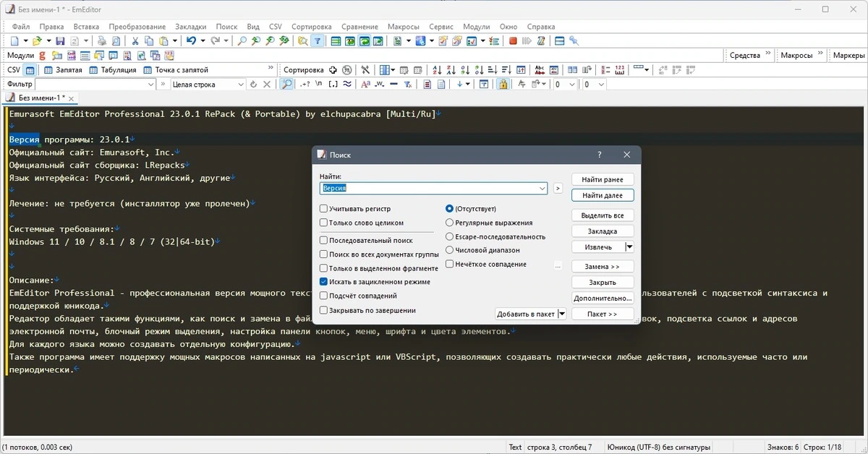Viewport: 868px width, 454px height.
Task: Open the Поиск menu
Action: (226, 27)
